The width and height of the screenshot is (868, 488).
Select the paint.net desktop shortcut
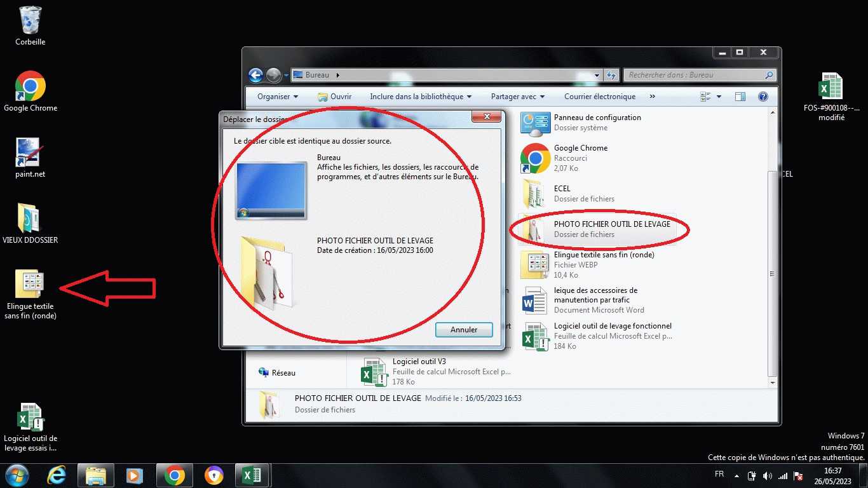(x=31, y=158)
